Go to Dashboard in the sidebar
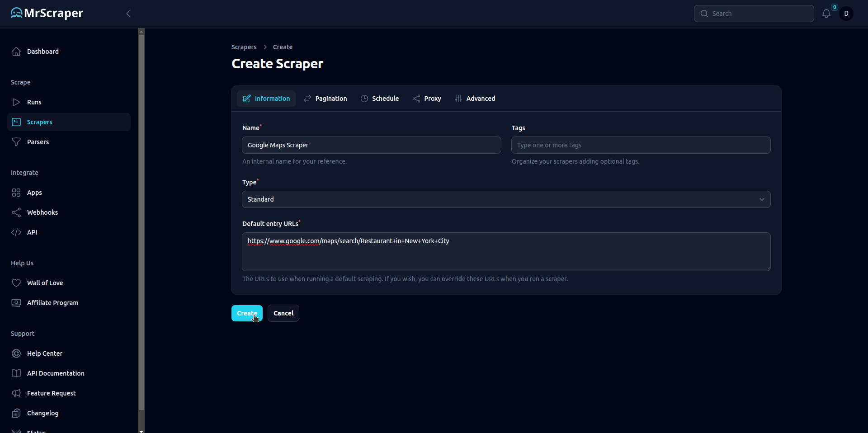 [69, 52]
